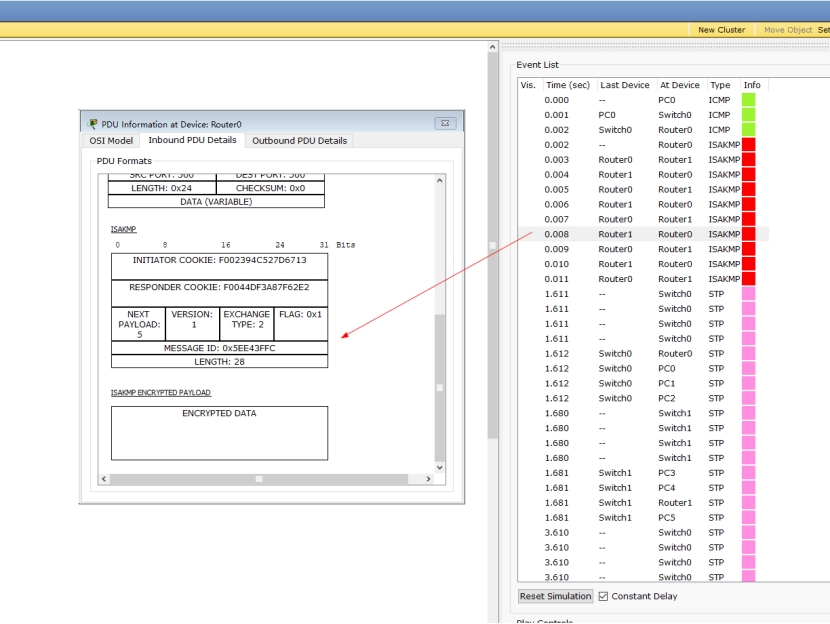The width and height of the screenshot is (830, 624).
Task: Click the Move Object button
Action: (x=788, y=30)
